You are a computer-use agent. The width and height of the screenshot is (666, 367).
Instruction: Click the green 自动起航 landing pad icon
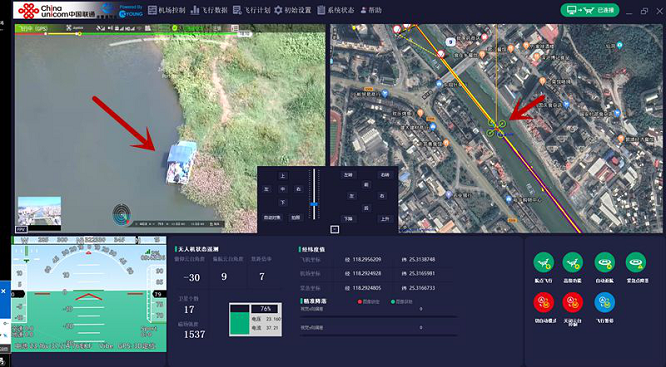coord(604,263)
